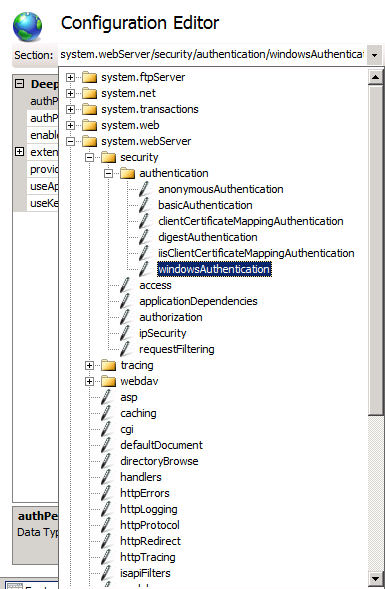Open the Section dropdown arrow
The height and width of the screenshot is (589, 385).
[x=374, y=55]
